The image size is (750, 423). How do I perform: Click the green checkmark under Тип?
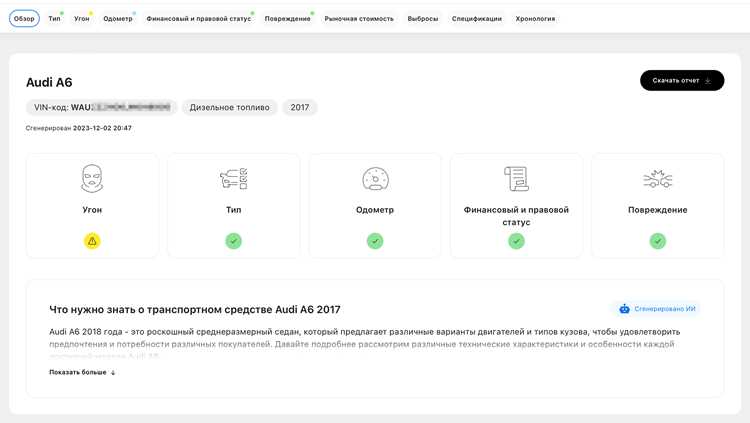pyautogui.click(x=233, y=241)
